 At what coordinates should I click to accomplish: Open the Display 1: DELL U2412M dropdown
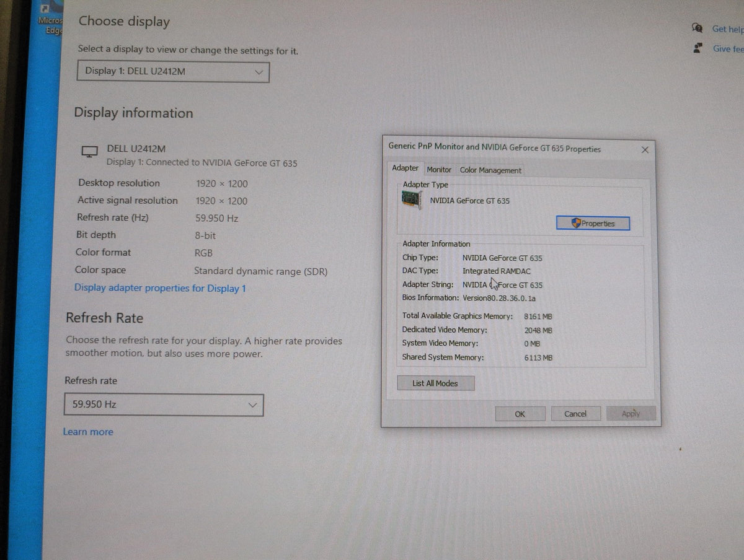click(174, 71)
